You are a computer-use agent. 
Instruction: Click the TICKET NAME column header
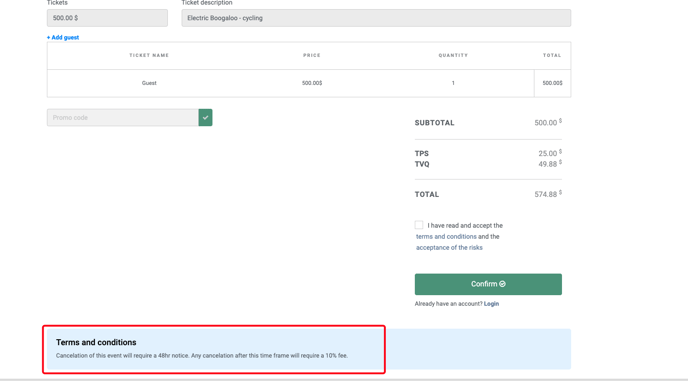pyautogui.click(x=149, y=55)
